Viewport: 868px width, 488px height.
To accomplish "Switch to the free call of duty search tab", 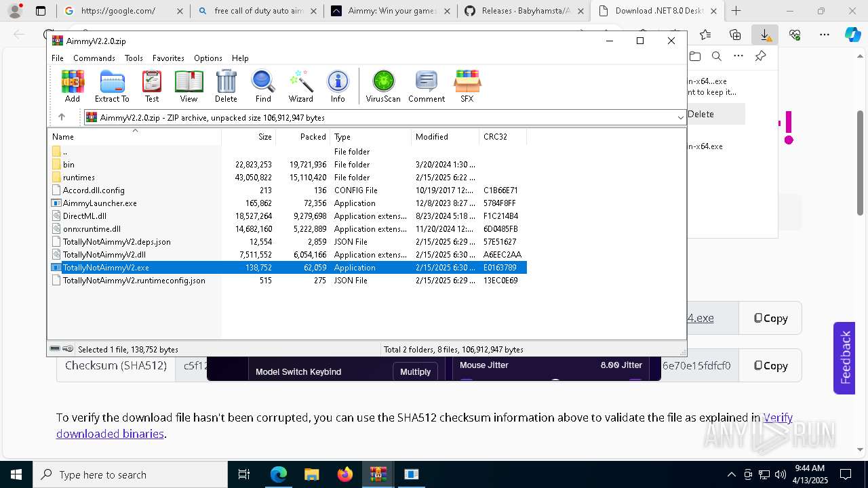I will click(256, 11).
